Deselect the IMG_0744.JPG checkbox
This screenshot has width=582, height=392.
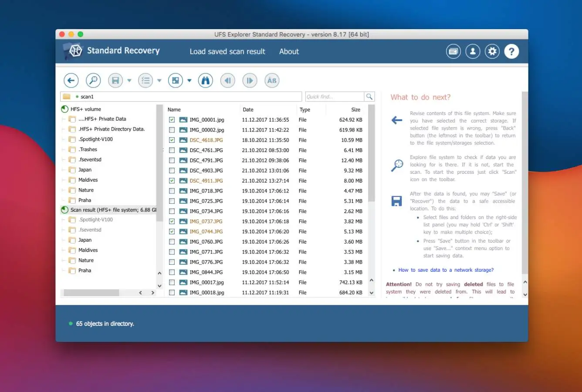coord(172,232)
